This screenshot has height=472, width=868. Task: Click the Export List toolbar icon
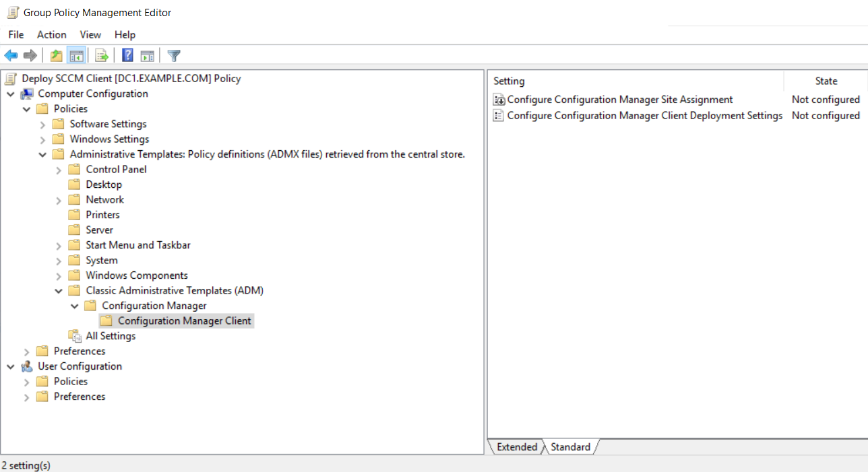tap(102, 56)
